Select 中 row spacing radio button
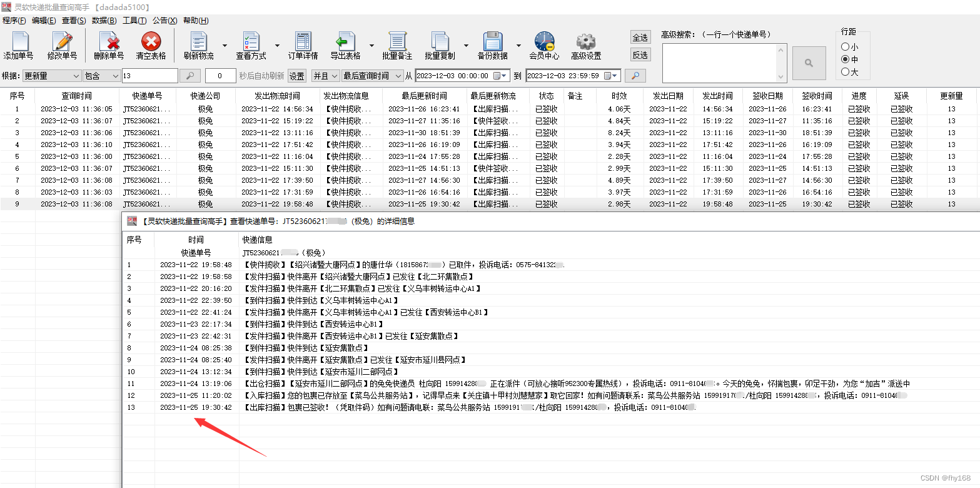This screenshot has height=488, width=980. (846, 59)
